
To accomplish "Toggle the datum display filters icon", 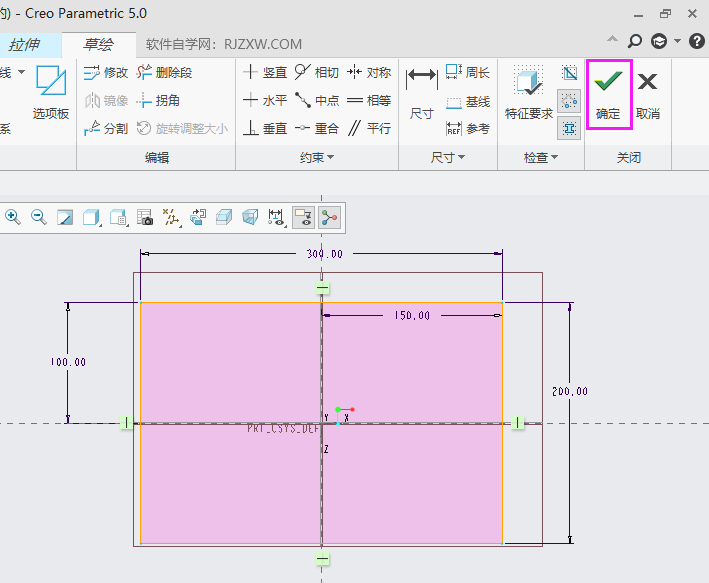I will point(172,217).
